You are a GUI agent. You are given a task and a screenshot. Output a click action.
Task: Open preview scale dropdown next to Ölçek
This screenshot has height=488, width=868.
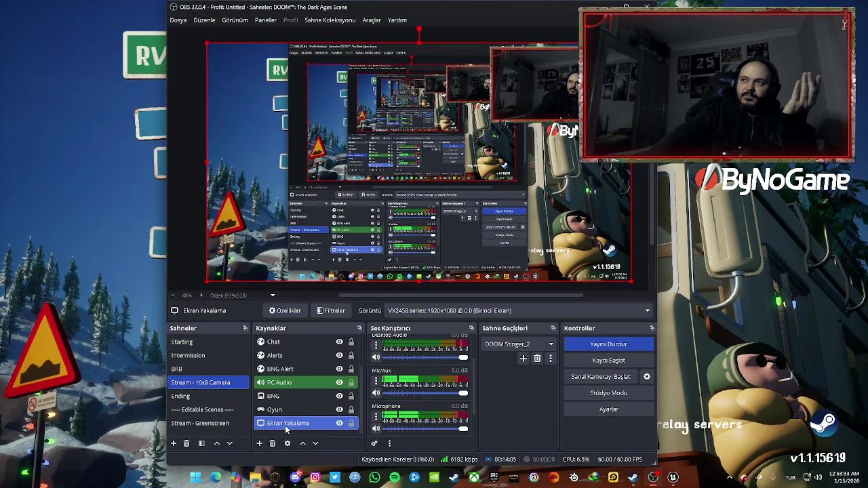273,296
